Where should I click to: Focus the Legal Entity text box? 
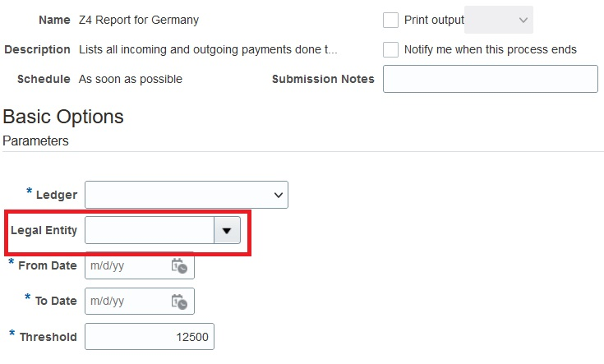(149, 231)
